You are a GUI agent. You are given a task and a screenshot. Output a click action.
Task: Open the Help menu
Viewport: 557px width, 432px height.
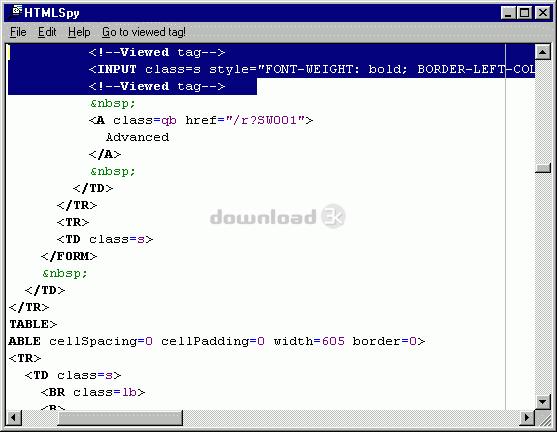pos(79,32)
